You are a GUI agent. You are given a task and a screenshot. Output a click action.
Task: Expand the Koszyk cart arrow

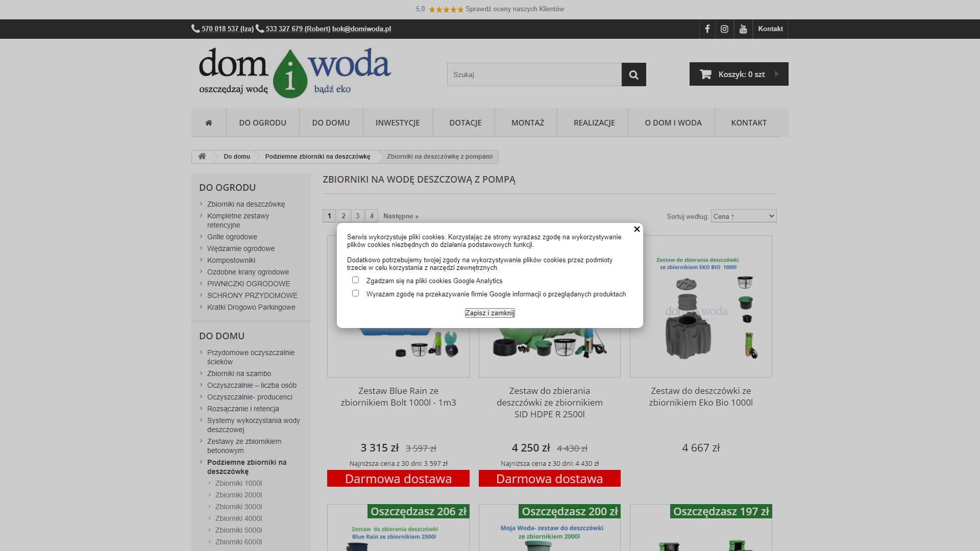(x=776, y=74)
